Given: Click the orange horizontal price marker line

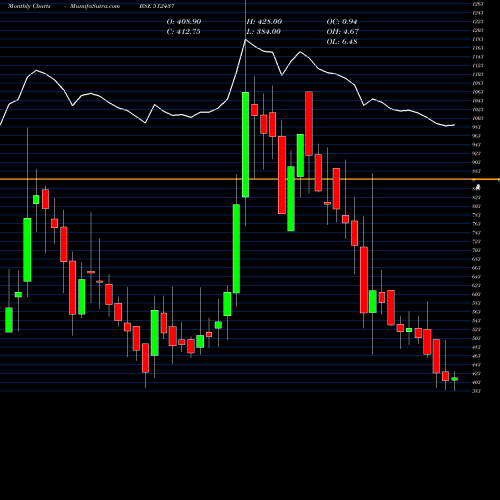Looking at the screenshot, I should tap(250, 179).
